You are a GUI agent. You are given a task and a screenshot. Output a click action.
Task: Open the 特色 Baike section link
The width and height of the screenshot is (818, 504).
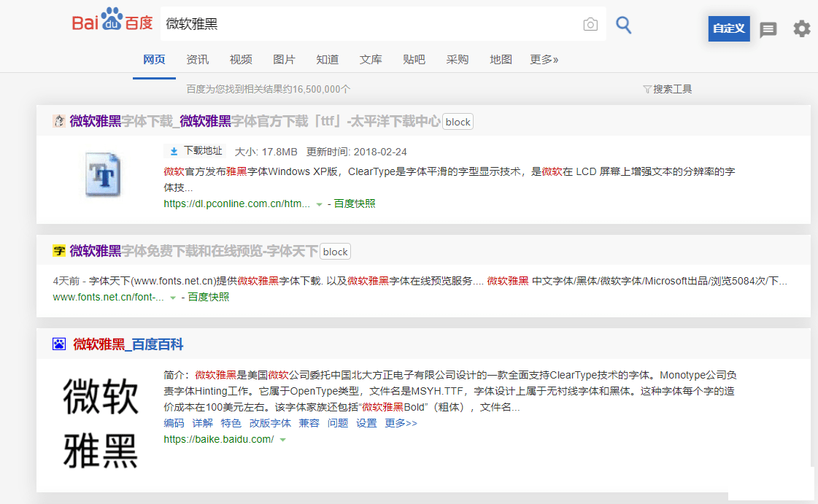231,423
